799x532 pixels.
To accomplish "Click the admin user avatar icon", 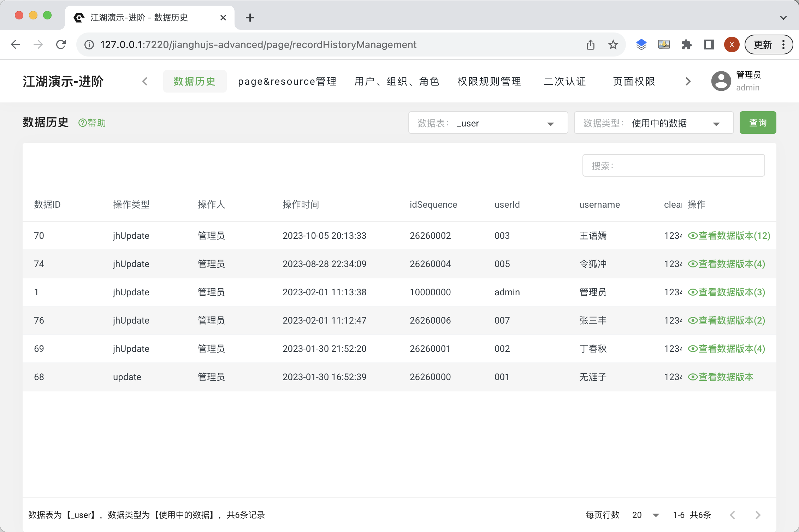I will (x=721, y=81).
